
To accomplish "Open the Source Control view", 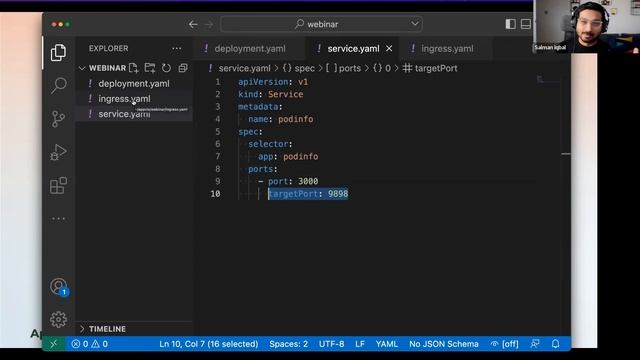I will click(x=58, y=119).
